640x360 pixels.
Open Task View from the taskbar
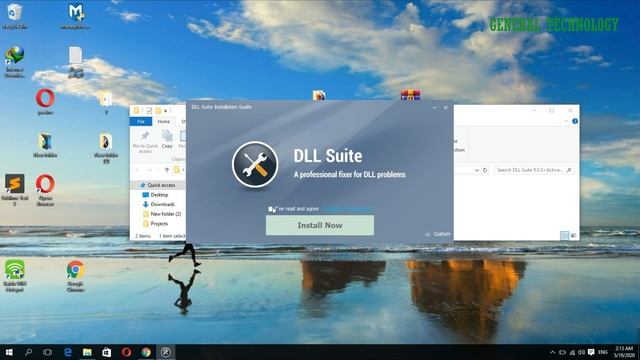coord(48,352)
